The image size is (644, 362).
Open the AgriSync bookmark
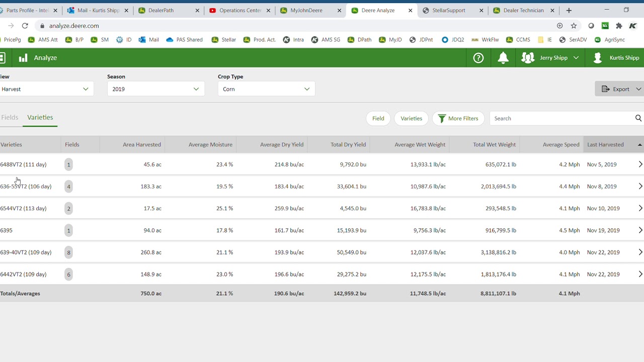610,40
